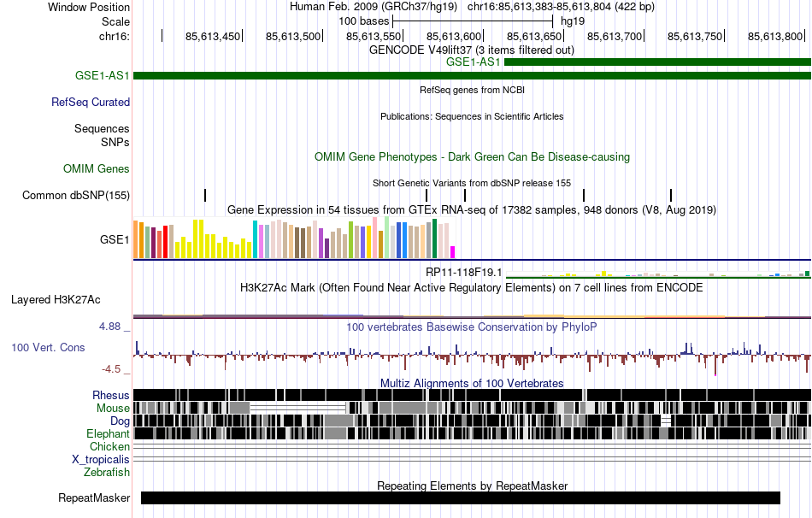Select the 100 Vert. Cons track label

click(x=48, y=348)
